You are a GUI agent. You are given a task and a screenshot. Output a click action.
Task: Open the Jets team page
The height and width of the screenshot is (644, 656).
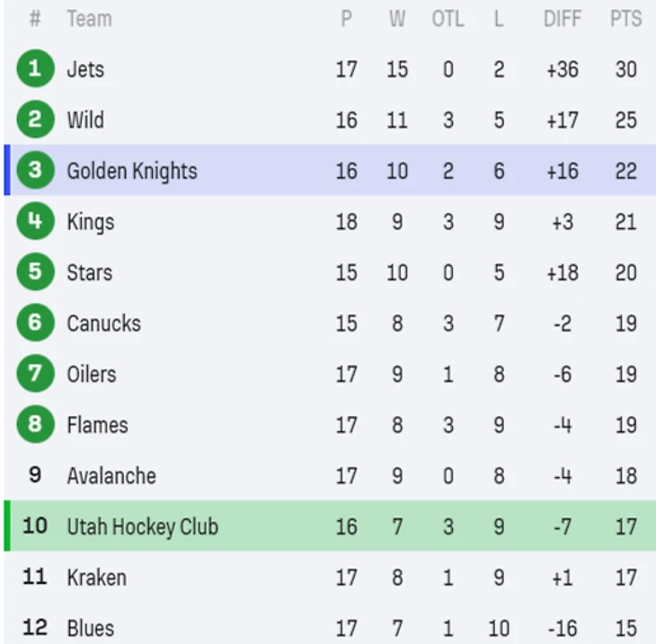85,69
